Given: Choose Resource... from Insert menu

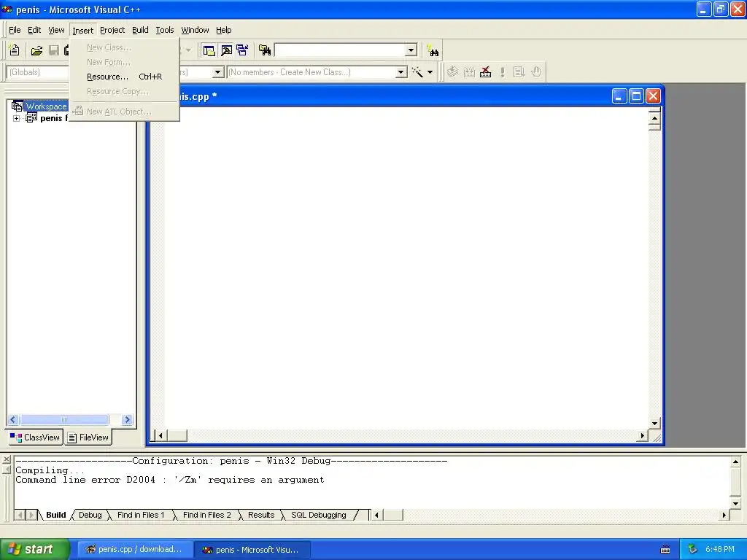Looking at the screenshot, I should click(124, 77).
